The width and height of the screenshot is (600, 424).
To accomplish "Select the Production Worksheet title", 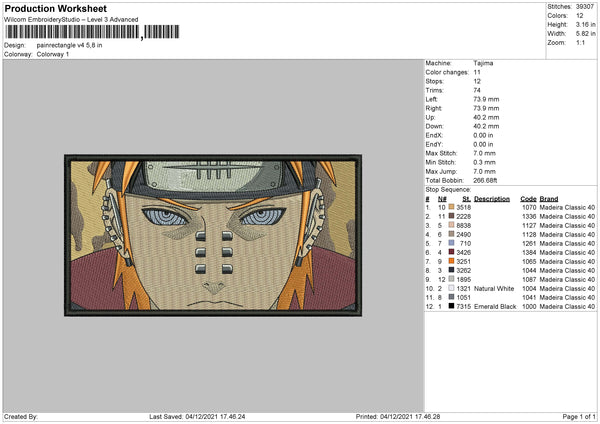I will 55,8.
